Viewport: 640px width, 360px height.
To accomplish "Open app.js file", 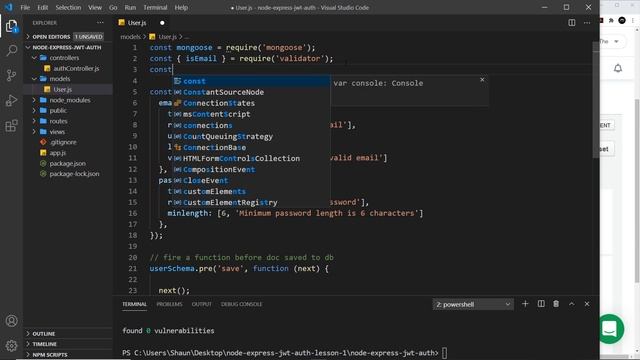I will point(68,153).
